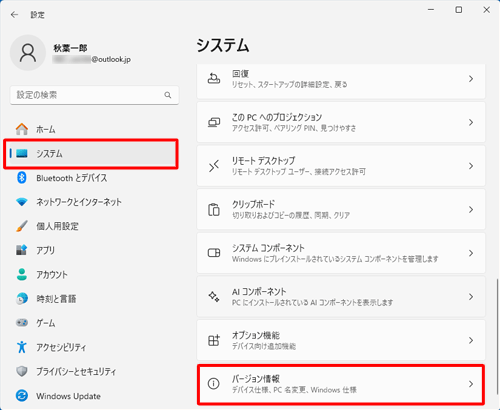
Task: Open AI コンポーネント chevron arrow
Action: click(471, 297)
